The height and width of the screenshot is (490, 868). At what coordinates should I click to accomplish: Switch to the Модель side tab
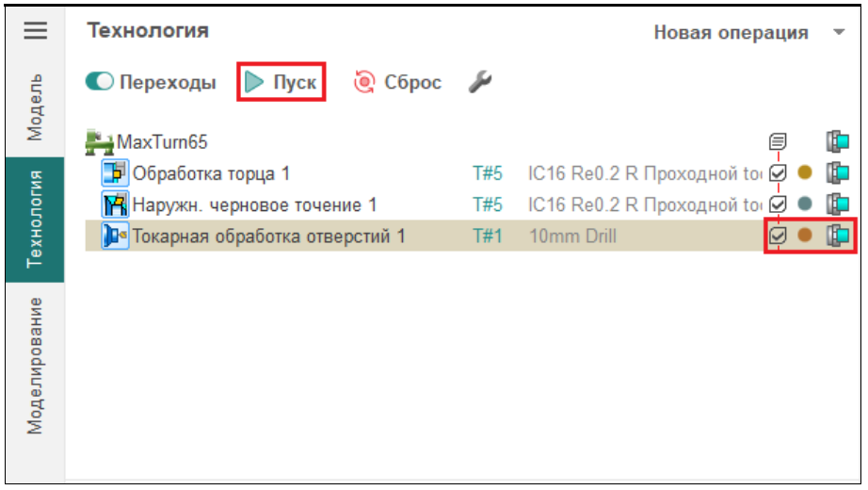click(x=35, y=106)
